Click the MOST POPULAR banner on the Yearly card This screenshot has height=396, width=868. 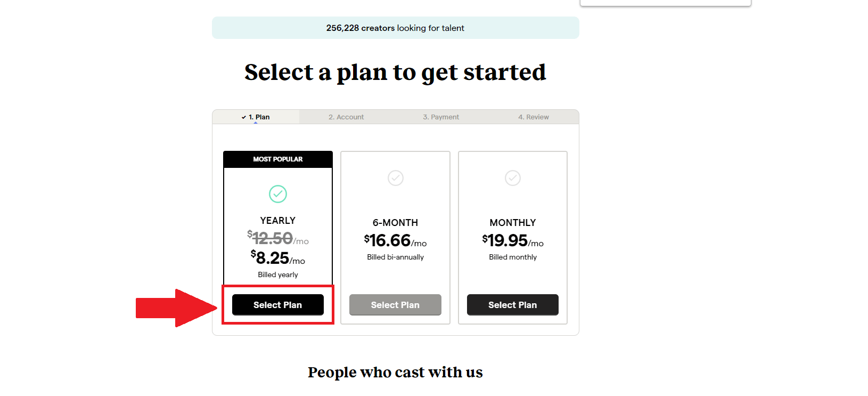click(x=278, y=159)
